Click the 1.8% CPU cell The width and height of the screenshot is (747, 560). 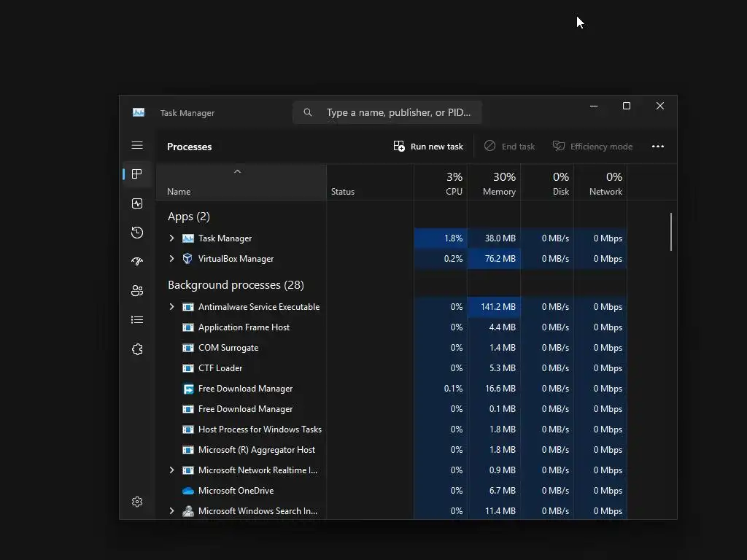441,238
